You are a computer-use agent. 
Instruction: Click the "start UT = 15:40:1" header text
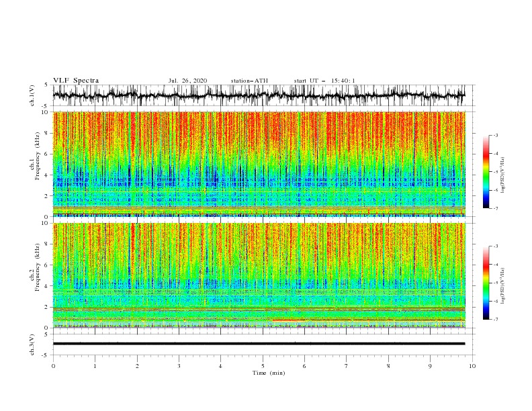coord(324,81)
